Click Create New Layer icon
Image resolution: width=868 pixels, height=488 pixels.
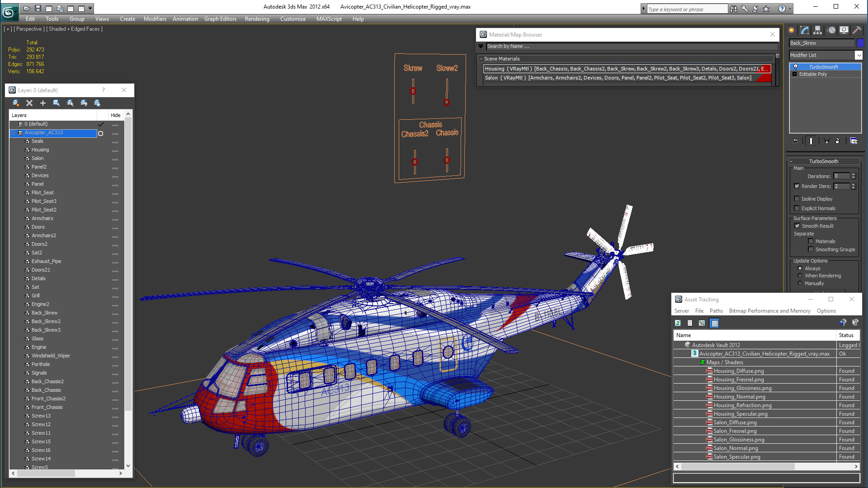point(16,103)
